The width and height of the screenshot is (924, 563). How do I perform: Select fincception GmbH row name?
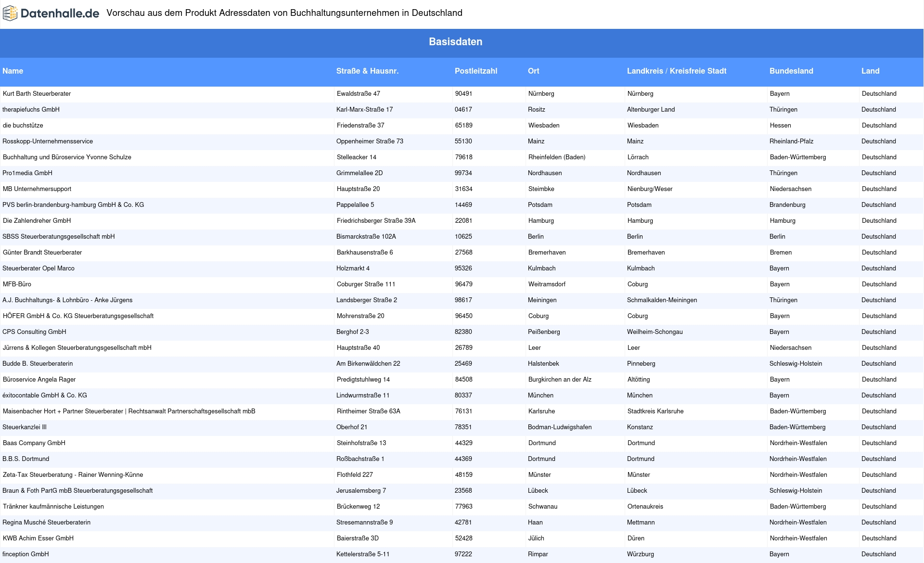click(x=26, y=554)
